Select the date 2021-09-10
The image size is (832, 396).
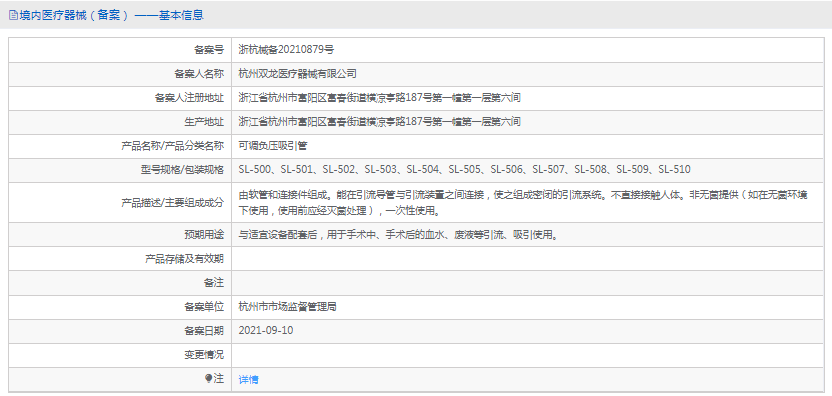click(x=266, y=330)
